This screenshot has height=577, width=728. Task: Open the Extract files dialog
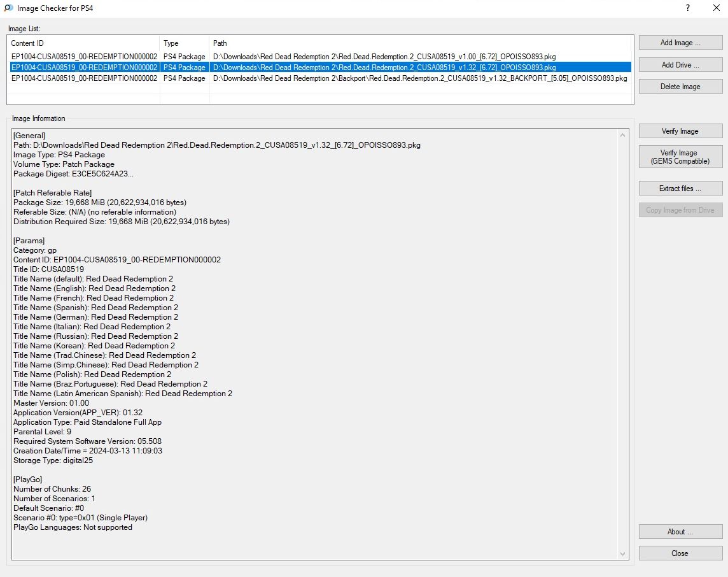680,188
